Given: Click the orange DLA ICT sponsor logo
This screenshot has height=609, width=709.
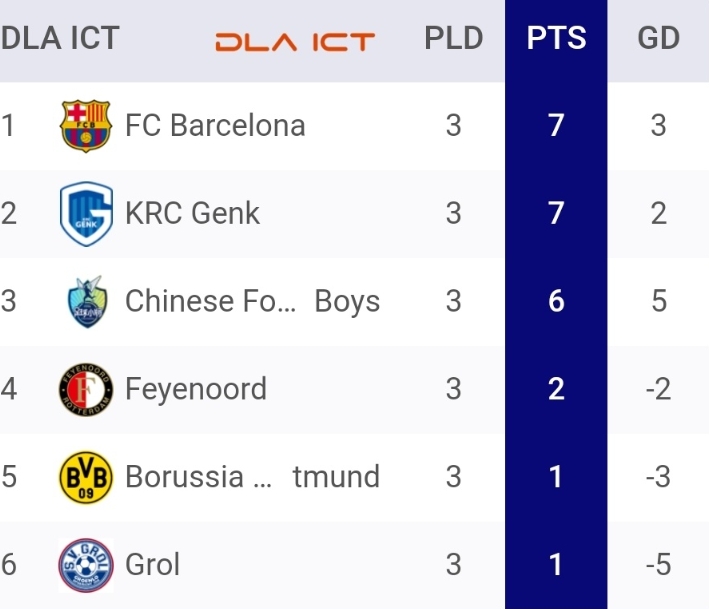Looking at the screenshot, I should (x=295, y=42).
